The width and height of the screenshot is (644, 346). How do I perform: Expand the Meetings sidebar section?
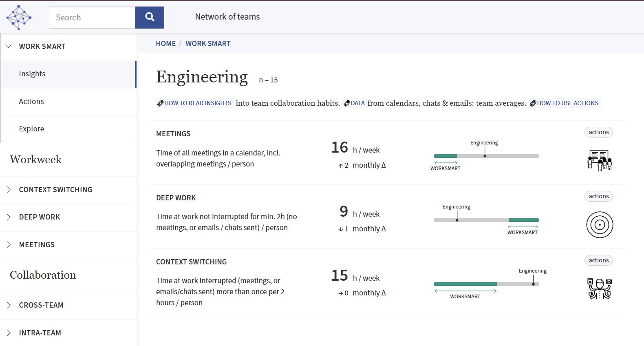click(9, 245)
